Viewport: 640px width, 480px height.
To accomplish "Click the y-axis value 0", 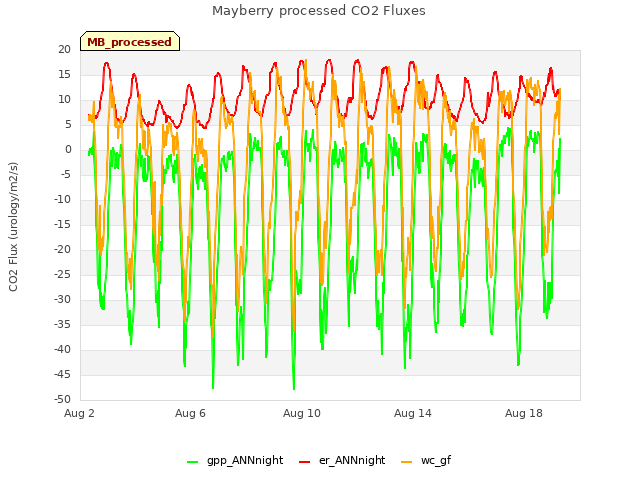I will pos(68,149).
